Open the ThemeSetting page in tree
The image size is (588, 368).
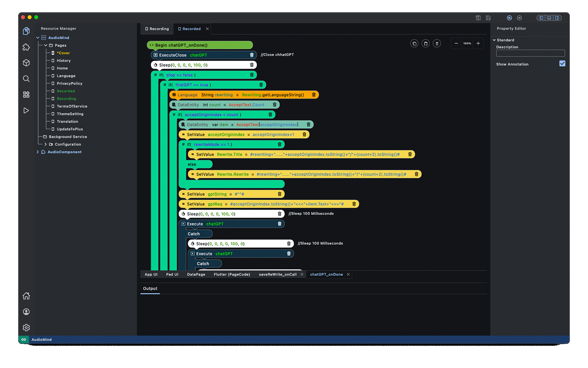70,114
